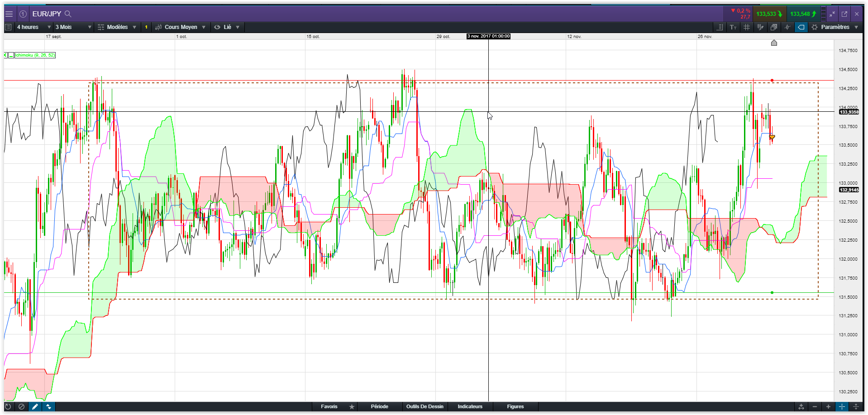This screenshot has width=868, height=415.
Task: Toggle the chart grid lines icon
Action: pos(747,27)
